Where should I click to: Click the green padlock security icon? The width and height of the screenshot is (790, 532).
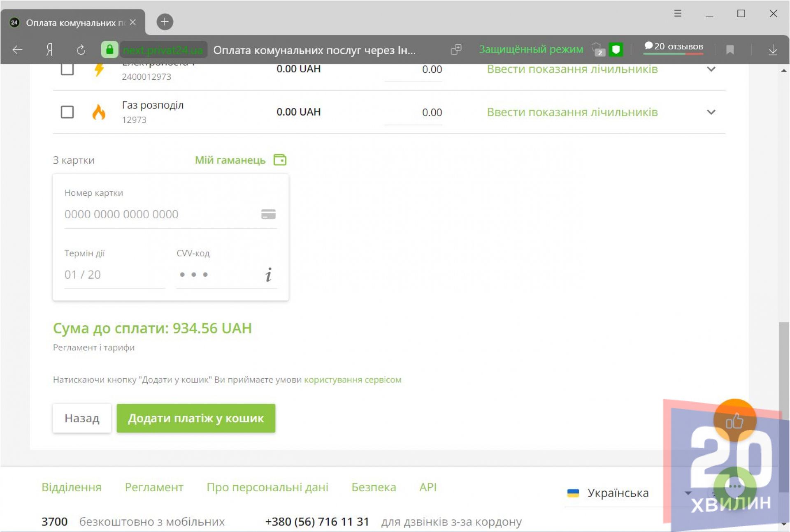[109, 50]
